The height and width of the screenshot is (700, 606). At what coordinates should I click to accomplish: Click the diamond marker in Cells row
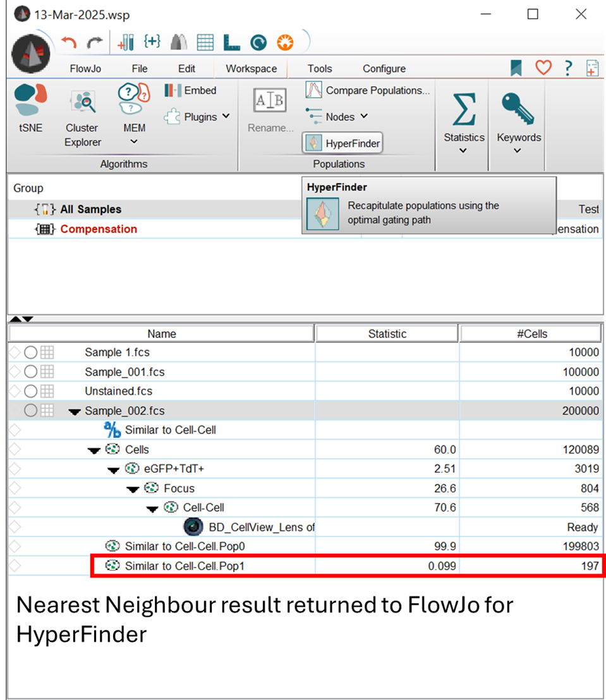coord(15,449)
